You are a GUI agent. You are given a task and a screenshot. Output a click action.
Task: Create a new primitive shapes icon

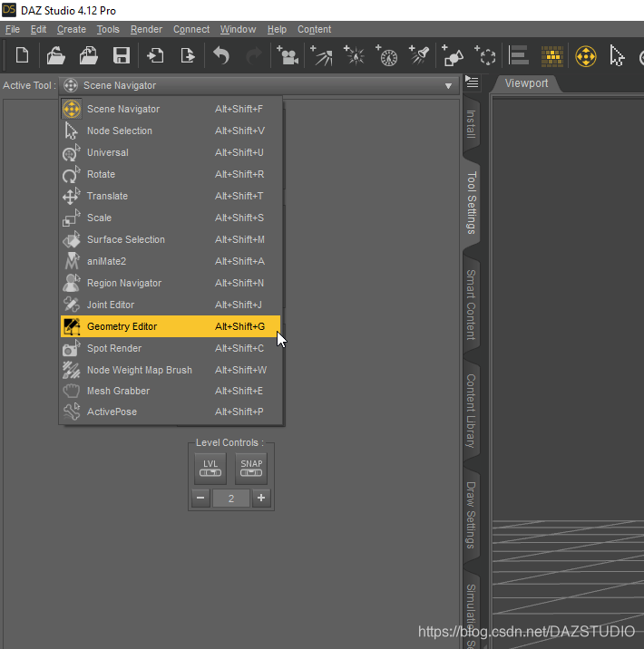[453, 55]
